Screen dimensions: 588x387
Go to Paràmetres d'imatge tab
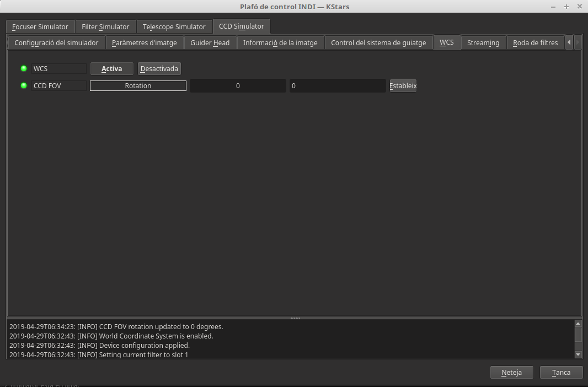[145, 42]
